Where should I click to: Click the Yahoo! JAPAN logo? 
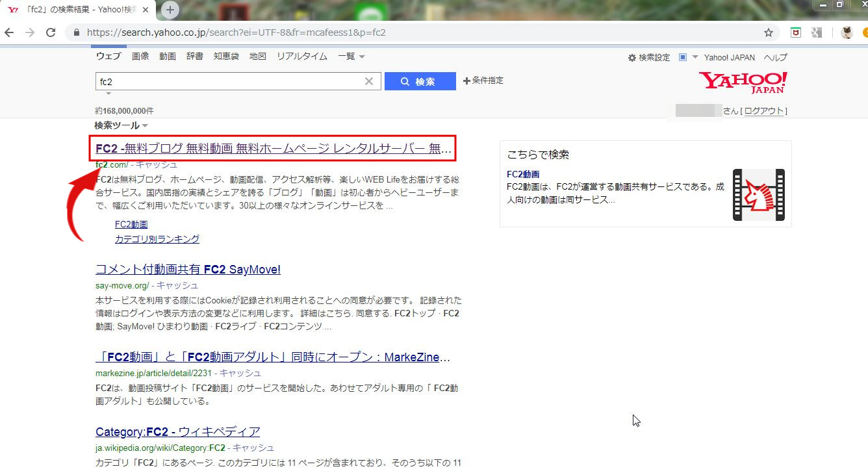(743, 83)
